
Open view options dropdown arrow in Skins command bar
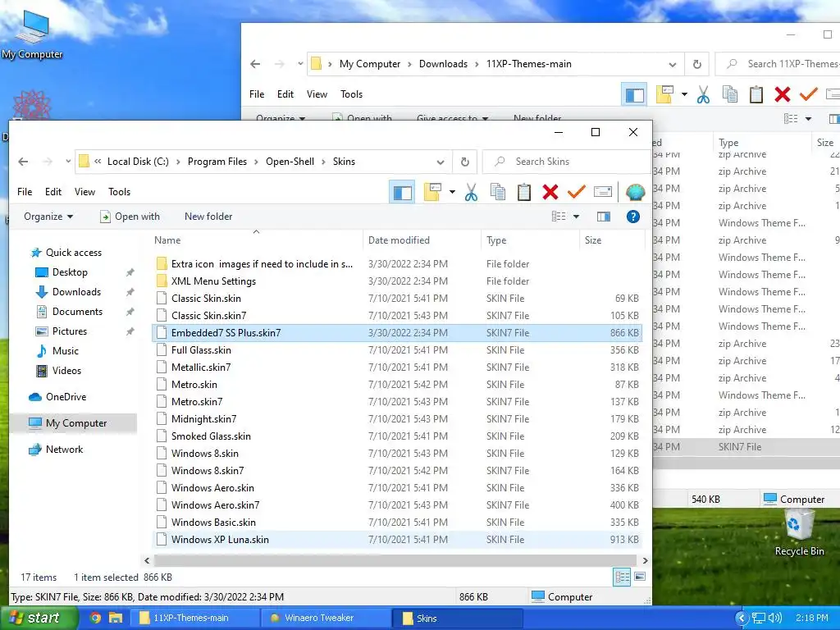(576, 217)
